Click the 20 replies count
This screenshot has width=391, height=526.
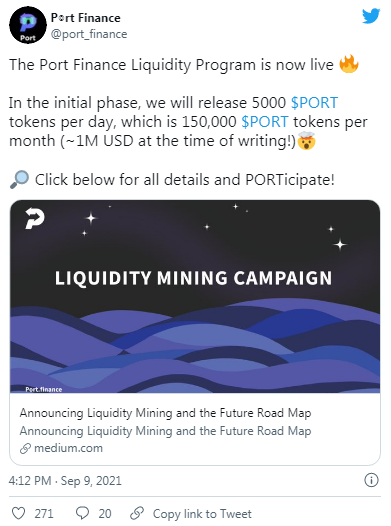pyautogui.click(x=105, y=514)
